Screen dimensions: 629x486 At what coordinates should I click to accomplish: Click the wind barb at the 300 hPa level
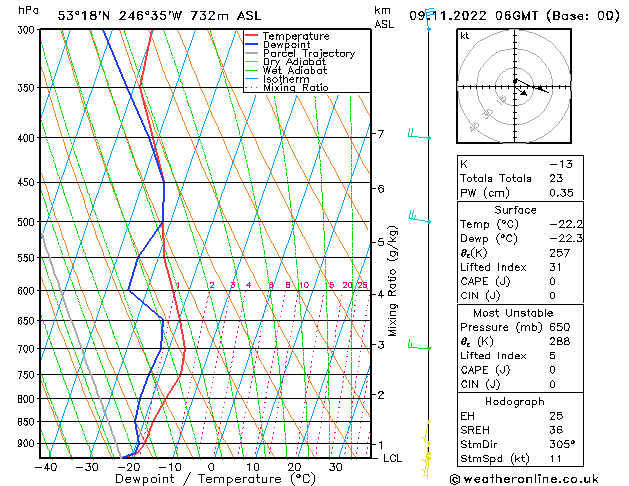click(428, 26)
